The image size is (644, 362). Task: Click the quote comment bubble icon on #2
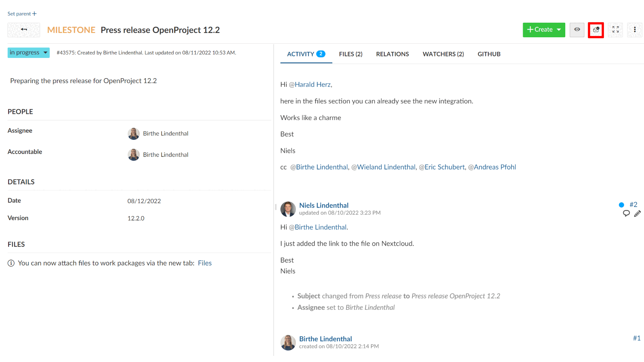pos(626,213)
